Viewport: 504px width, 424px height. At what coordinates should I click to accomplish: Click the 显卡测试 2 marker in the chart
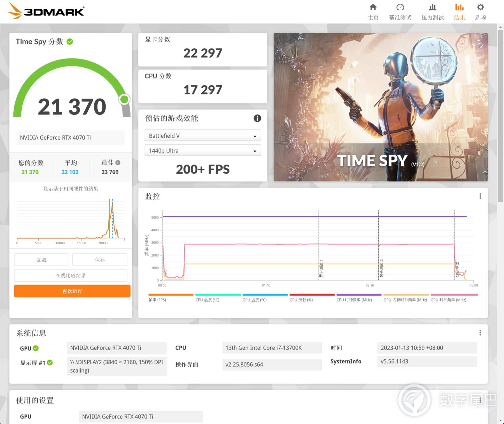tap(381, 268)
